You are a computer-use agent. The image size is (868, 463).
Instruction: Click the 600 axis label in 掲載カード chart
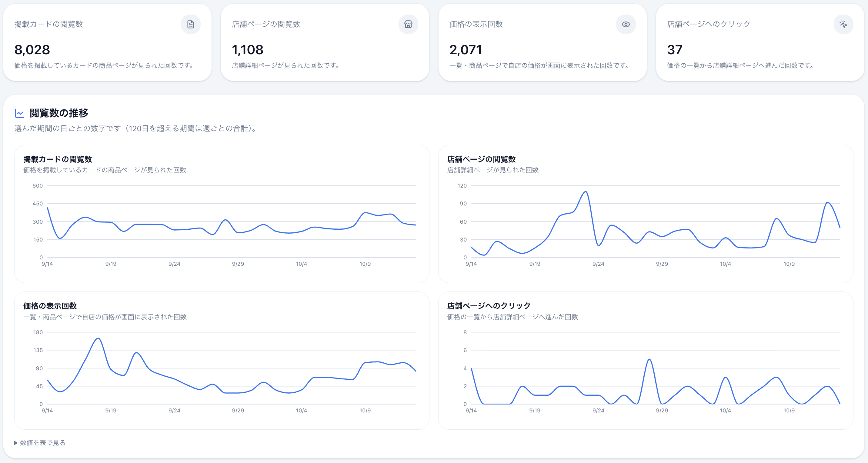37,186
